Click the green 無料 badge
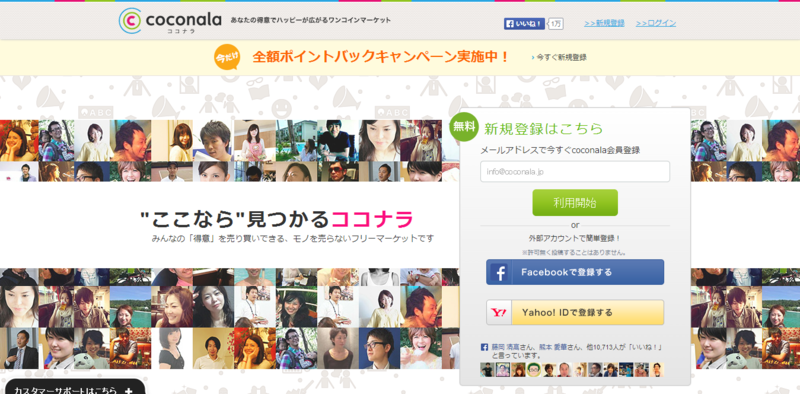Viewport: 800px width, 394px height. (464, 127)
